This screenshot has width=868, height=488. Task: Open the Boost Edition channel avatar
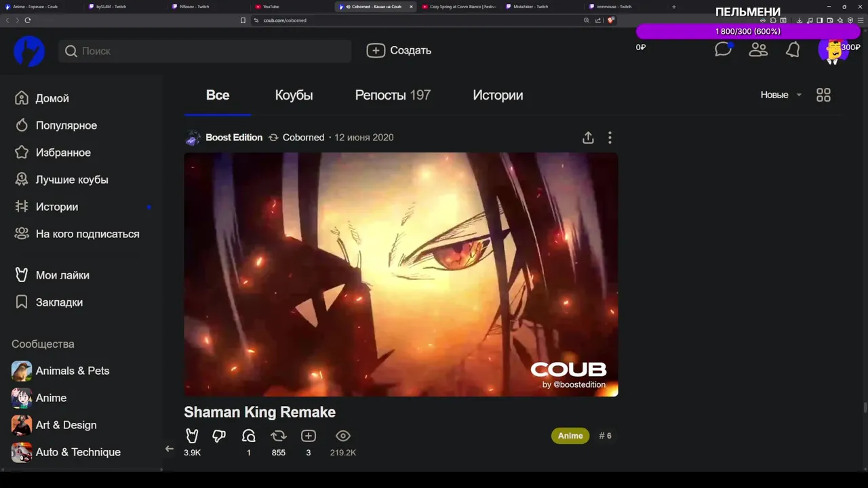click(x=193, y=138)
